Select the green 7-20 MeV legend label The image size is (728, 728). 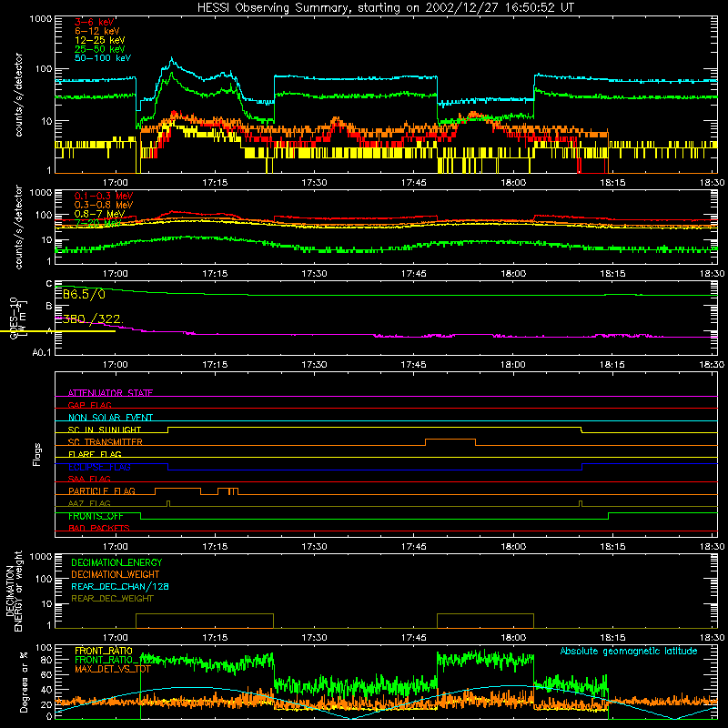(98, 223)
